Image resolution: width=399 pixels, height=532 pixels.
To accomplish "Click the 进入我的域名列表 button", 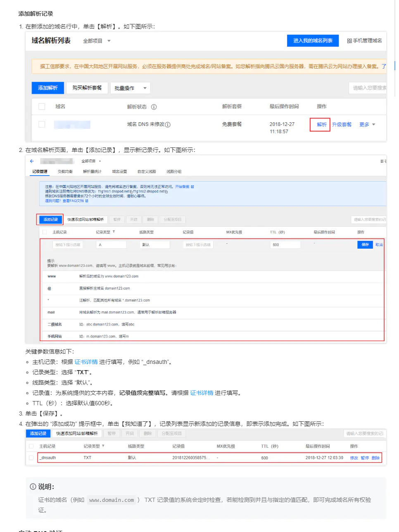I will (x=313, y=40).
